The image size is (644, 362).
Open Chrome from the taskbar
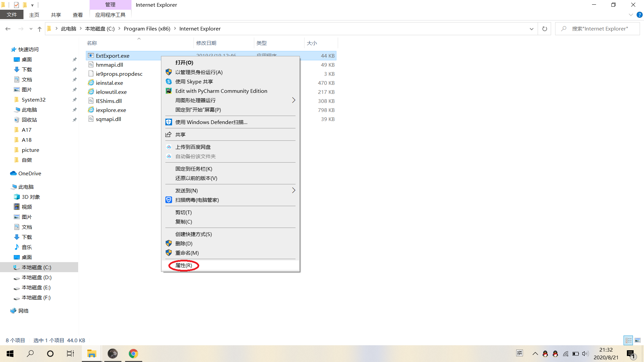pyautogui.click(x=133, y=354)
